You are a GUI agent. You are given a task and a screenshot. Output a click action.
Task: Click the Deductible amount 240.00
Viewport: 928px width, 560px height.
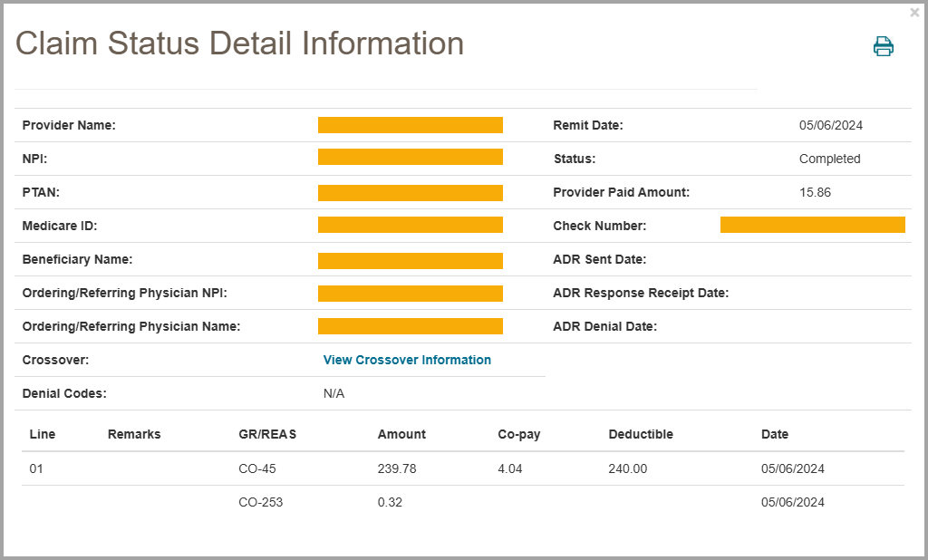(x=627, y=468)
